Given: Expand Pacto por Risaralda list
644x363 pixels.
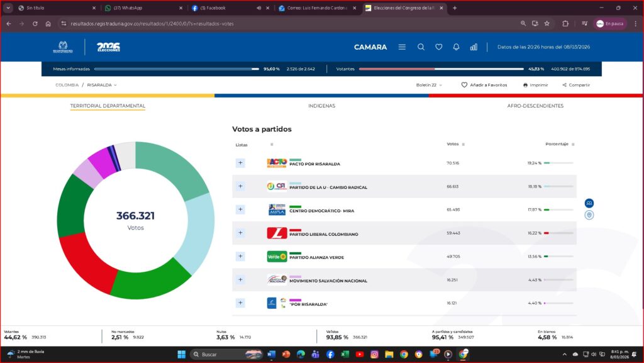Looking at the screenshot, I should 240,163.
